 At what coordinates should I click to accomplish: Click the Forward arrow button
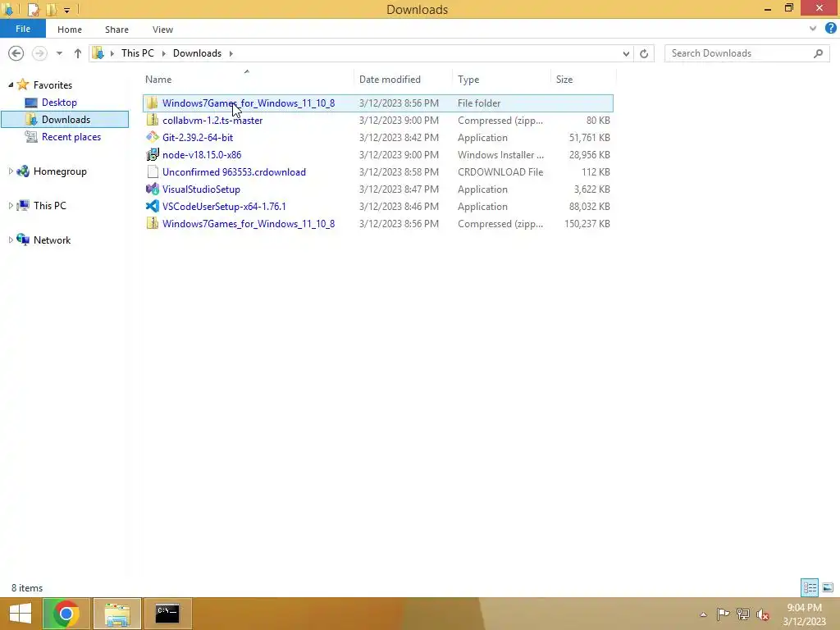click(x=39, y=53)
